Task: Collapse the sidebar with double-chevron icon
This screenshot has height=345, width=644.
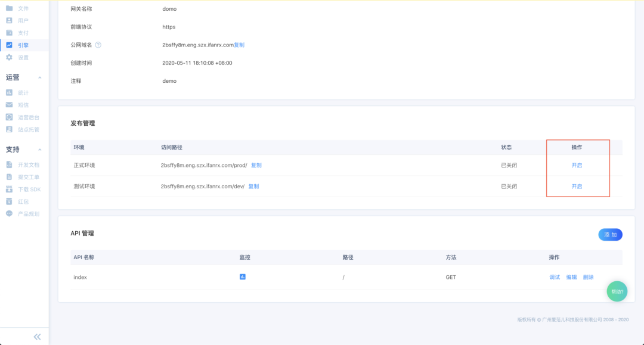Action: coord(37,337)
